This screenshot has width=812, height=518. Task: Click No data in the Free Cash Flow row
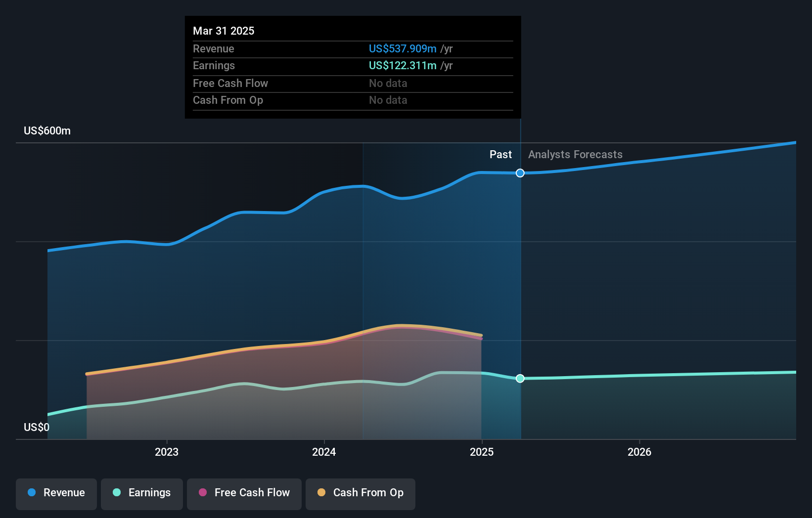point(388,83)
